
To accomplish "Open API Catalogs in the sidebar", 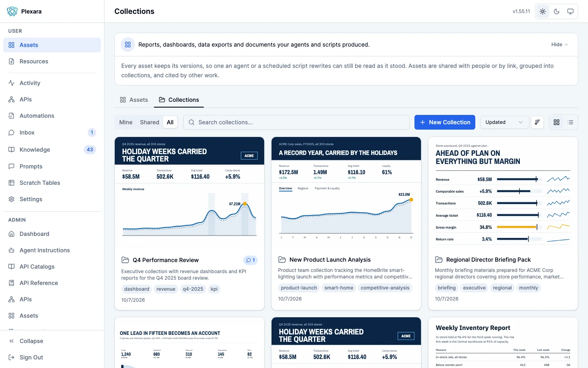I will pos(52,267).
